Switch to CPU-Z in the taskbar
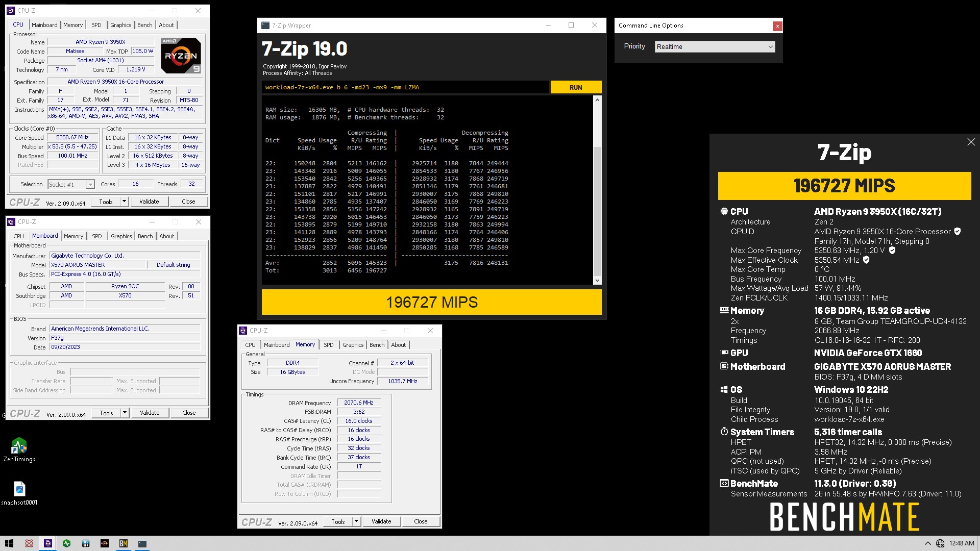This screenshot has width=980, height=551. [48, 543]
